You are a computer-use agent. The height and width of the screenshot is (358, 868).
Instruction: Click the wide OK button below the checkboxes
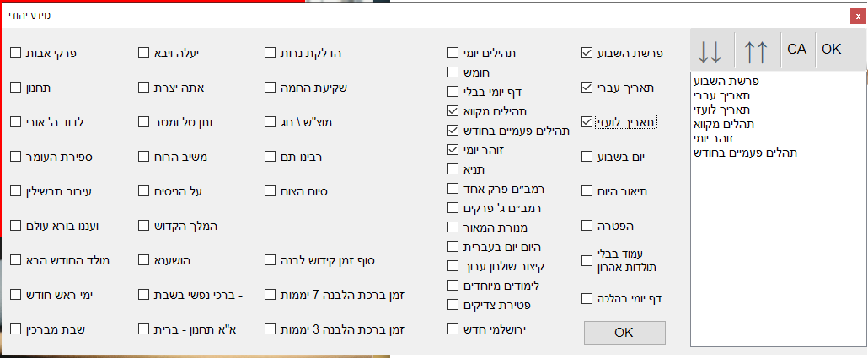[x=624, y=332]
